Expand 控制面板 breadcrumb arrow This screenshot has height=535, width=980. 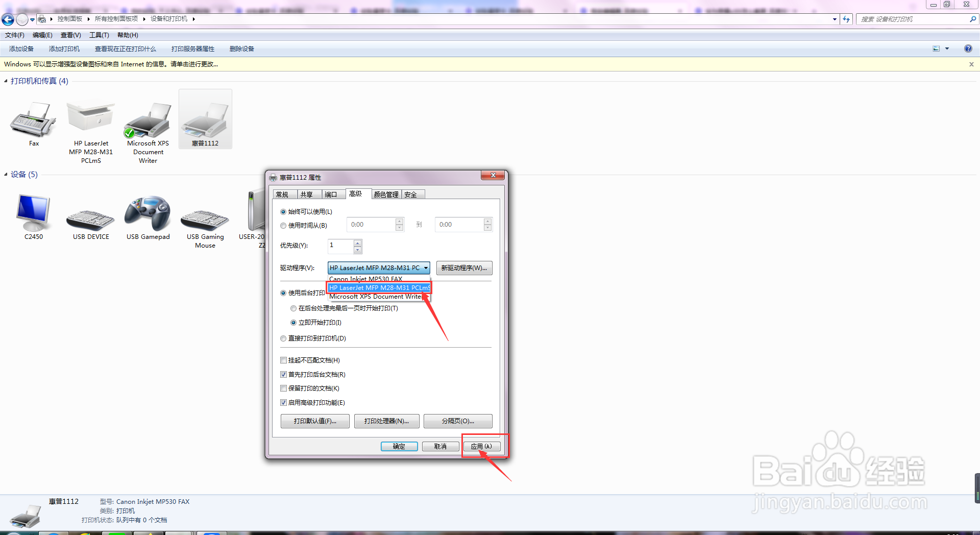click(89, 19)
